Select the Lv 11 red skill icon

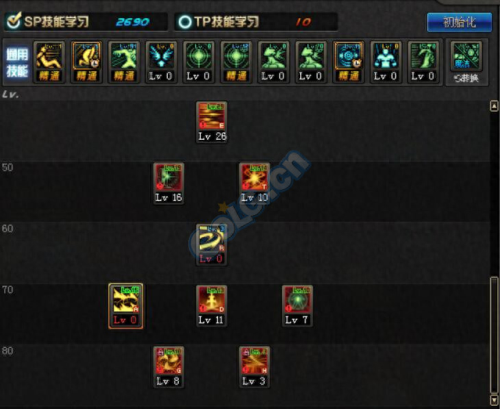point(212,306)
